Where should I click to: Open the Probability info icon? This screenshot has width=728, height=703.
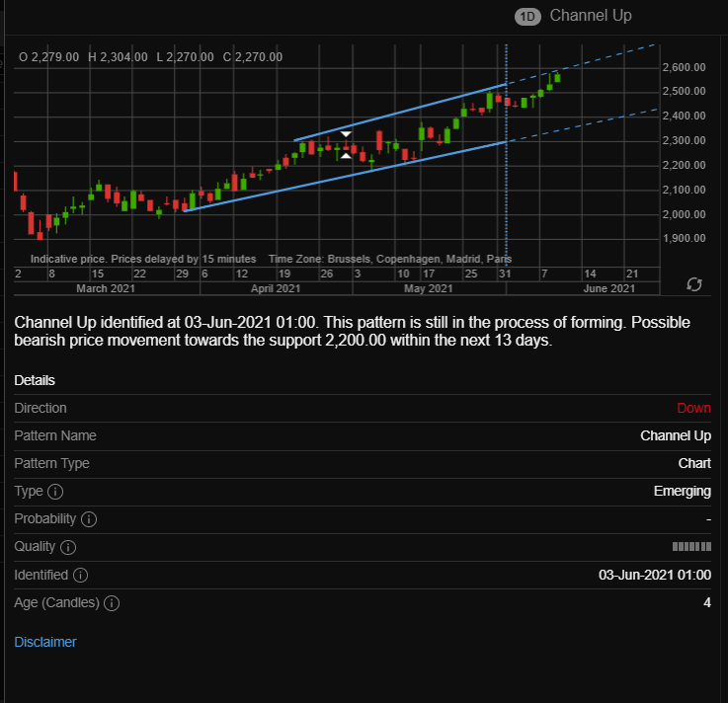pyautogui.click(x=89, y=519)
